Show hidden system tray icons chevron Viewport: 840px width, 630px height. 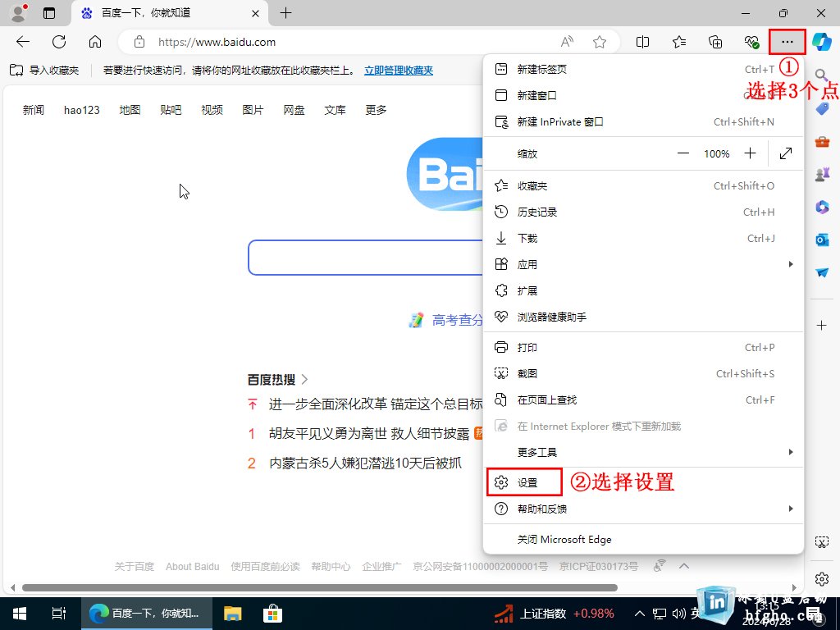coord(640,614)
